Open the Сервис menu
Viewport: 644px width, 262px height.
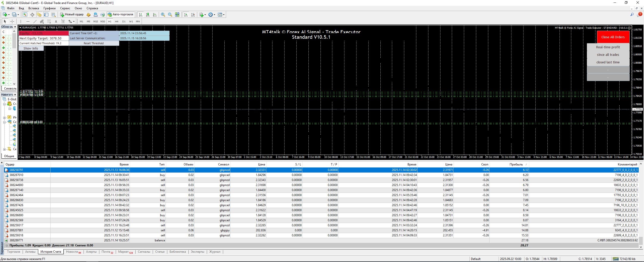(x=65, y=8)
